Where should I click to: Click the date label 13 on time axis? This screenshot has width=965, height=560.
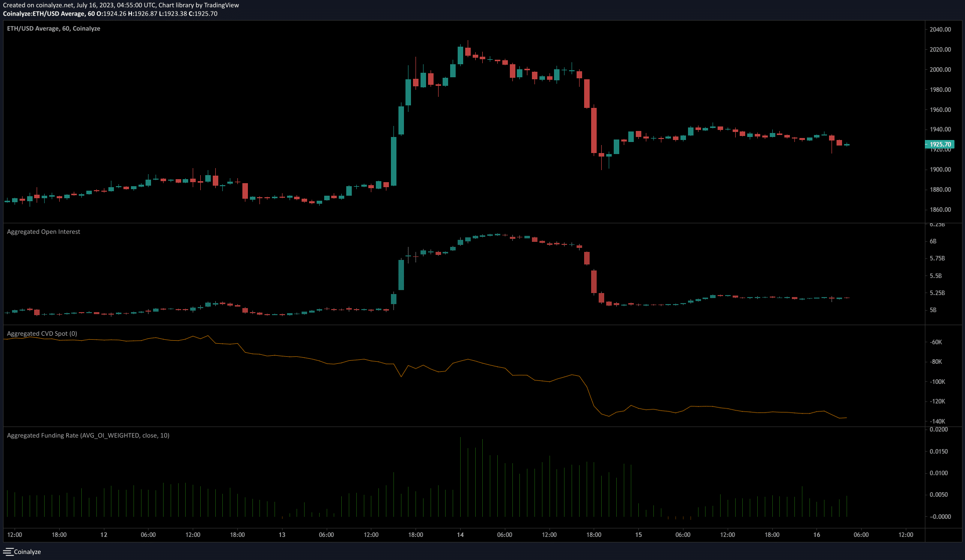(x=282, y=535)
